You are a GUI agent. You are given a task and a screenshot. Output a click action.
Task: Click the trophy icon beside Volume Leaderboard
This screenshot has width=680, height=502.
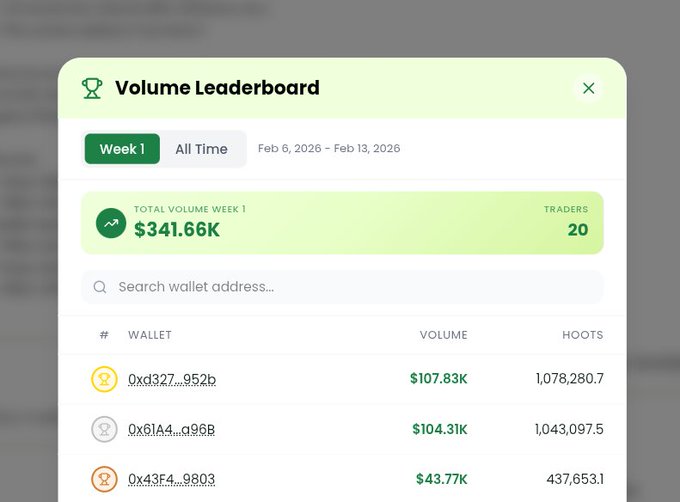point(92,88)
